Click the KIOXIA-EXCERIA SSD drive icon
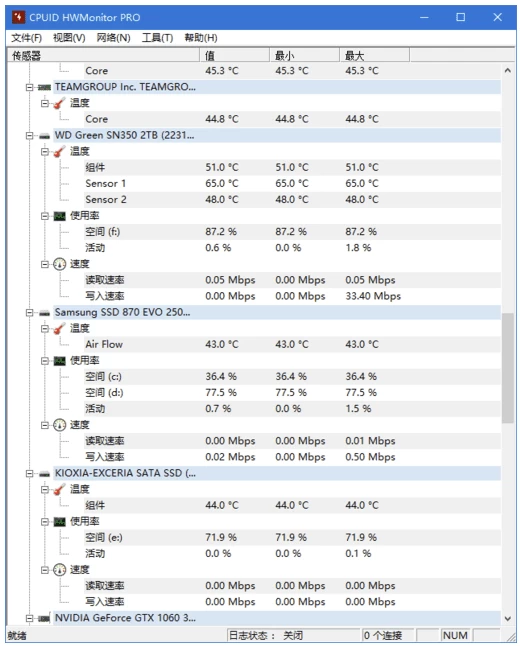The width and height of the screenshot is (520, 646). pyautogui.click(x=44, y=474)
